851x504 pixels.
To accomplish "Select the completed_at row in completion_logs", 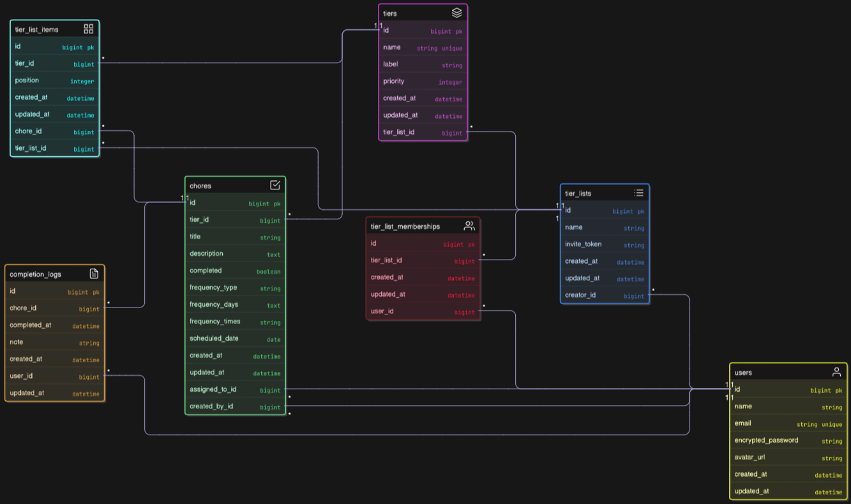I will point(55,325).
